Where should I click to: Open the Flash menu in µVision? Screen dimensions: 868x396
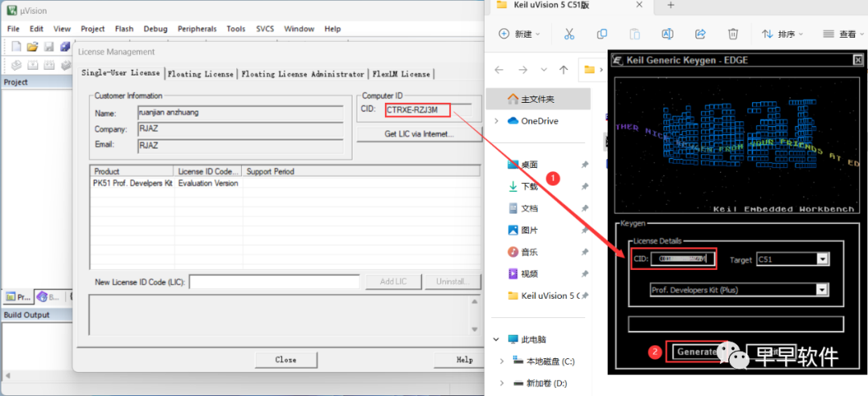[124, 29]
